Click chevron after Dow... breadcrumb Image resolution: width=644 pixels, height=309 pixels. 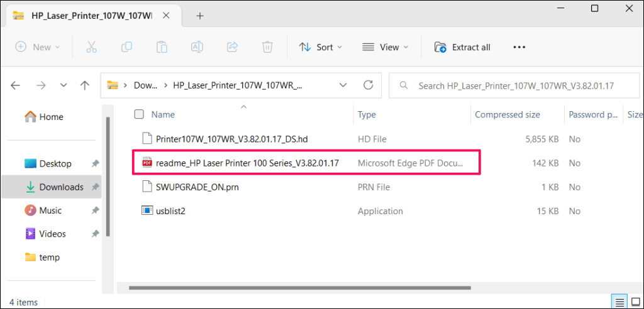[x=165, y=85]
